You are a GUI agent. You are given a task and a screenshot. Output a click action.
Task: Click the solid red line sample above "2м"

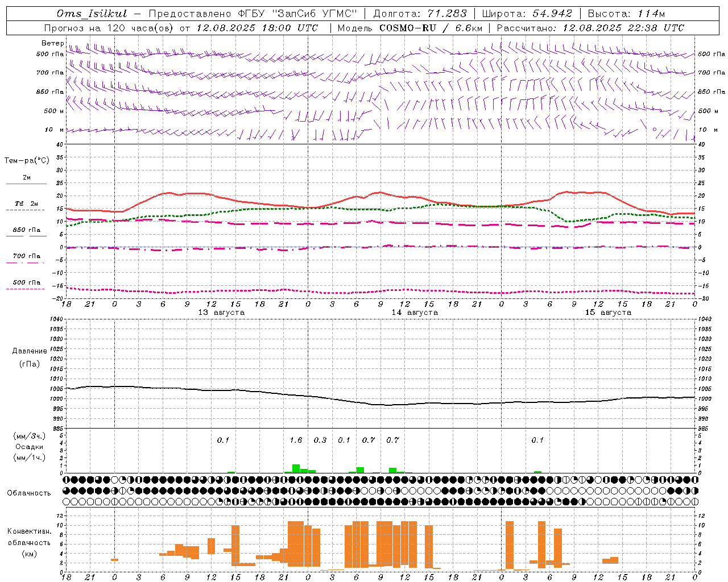(26, 184)
